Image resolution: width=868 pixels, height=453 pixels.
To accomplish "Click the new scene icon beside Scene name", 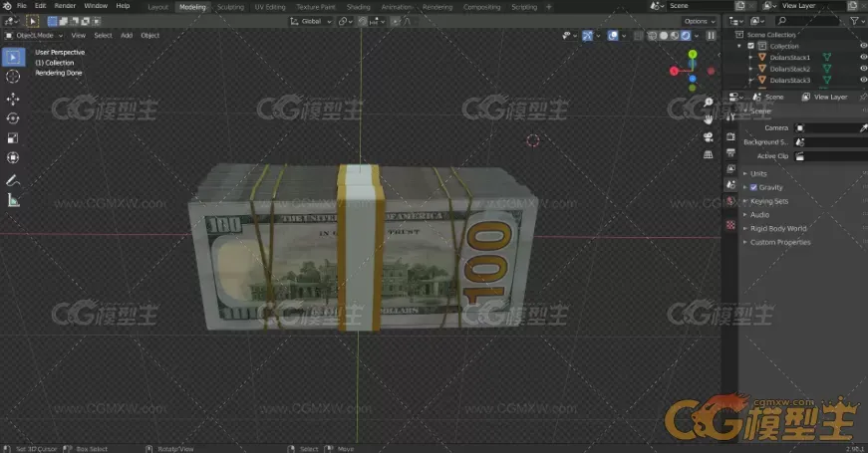I will 740,6.
